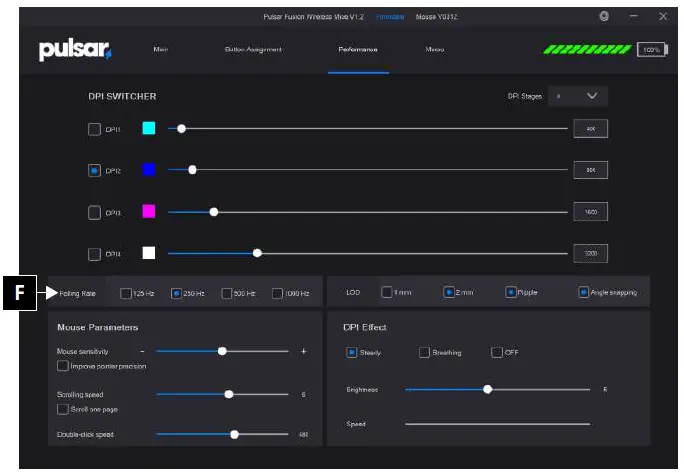
Task: Click the DPI4 value field showing 3200
Action: pos(591,253)
